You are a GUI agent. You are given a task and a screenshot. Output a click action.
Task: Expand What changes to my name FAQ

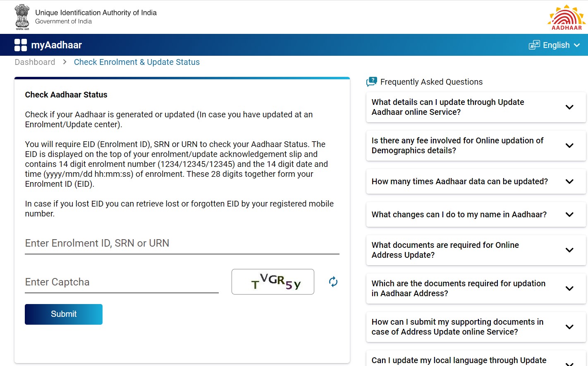click(x=569, y=214)
